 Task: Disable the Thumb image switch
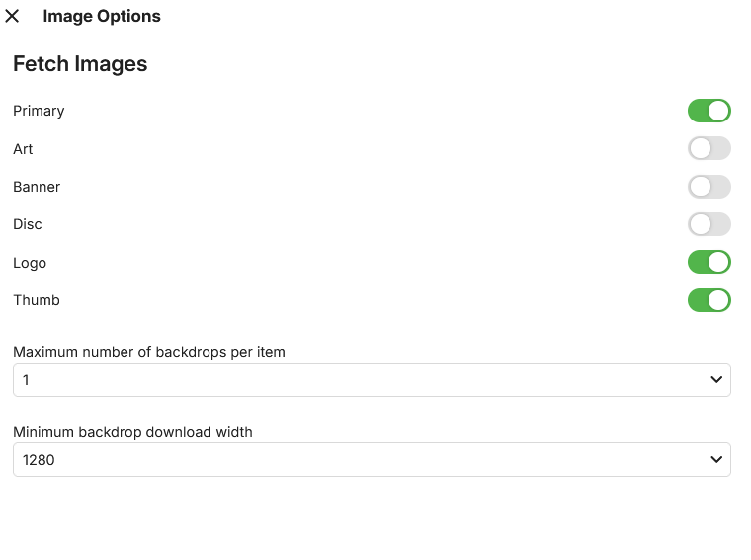point(709,300)
